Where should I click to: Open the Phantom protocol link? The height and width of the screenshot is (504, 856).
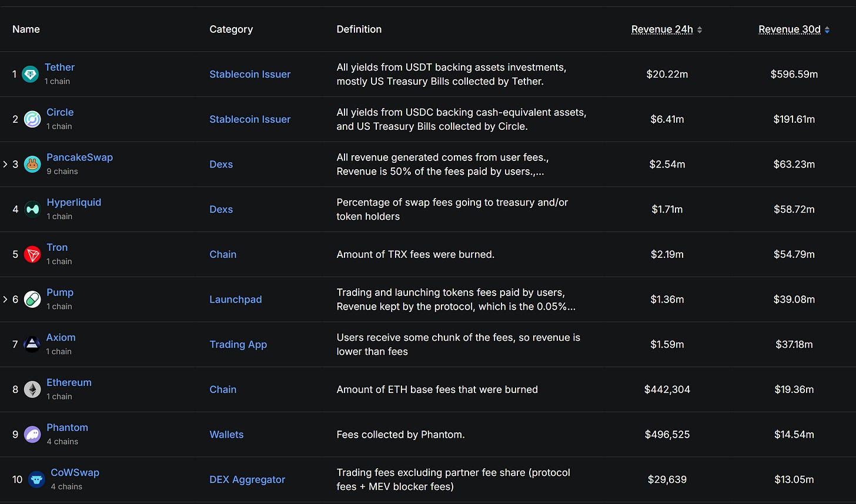pos(67,428)
